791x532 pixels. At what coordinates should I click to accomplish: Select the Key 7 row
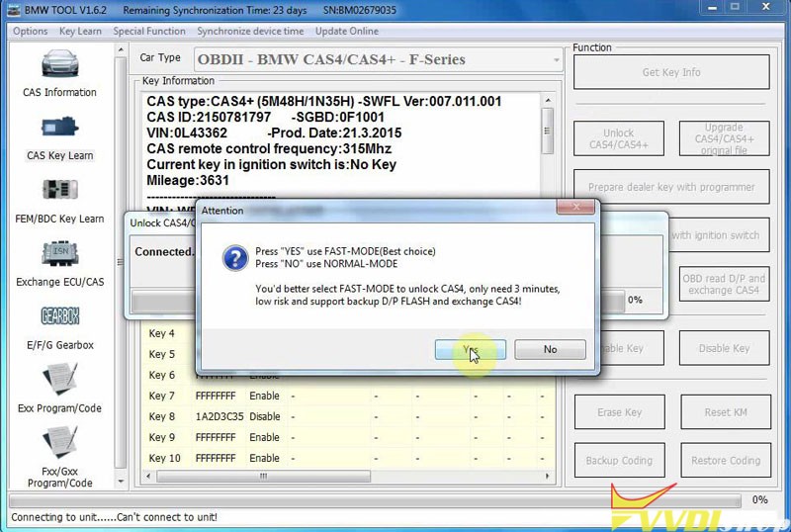coord(348,396)
